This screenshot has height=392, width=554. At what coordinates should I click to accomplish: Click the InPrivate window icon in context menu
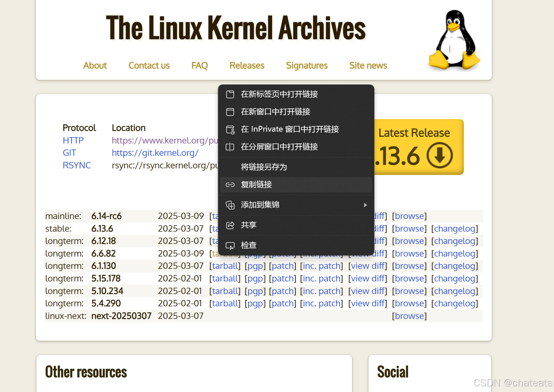pyautogui.click(x=230, y=129)
